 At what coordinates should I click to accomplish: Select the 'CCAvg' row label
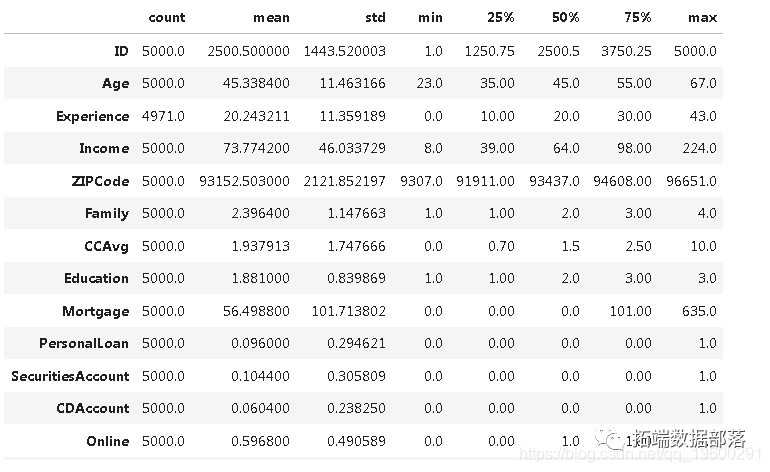[x=106, y=246]
